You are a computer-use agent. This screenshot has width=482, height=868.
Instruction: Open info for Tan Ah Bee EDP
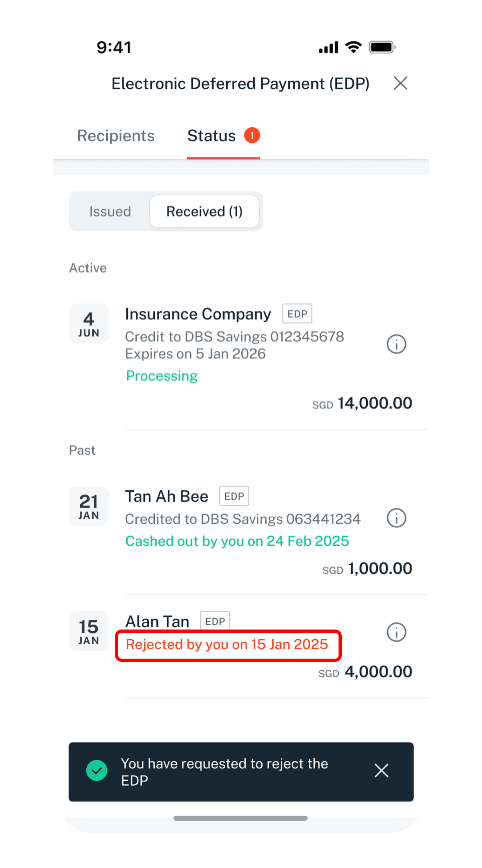396,518
